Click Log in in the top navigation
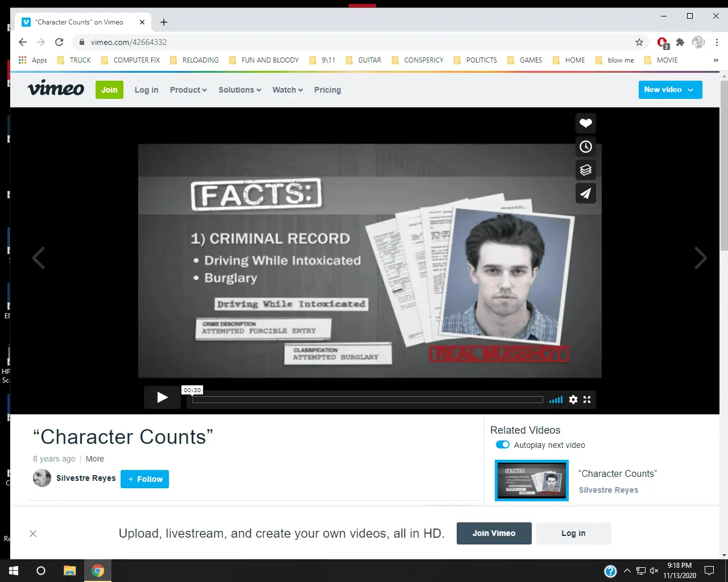The width and height of the screenshot is (728, 582). tap(146, 90)
